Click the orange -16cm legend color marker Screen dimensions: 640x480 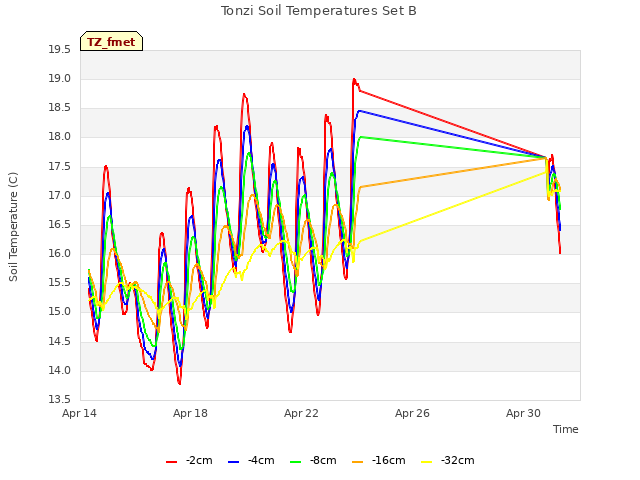358,462
